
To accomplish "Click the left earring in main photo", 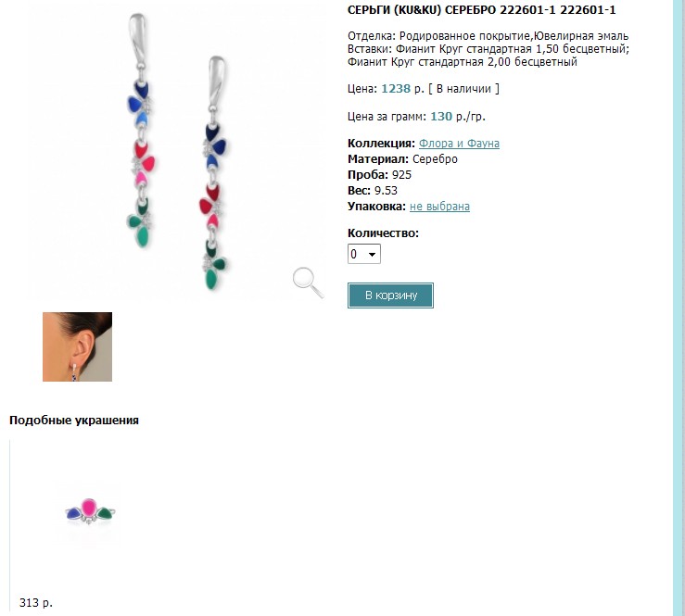I will pos(141,131).
